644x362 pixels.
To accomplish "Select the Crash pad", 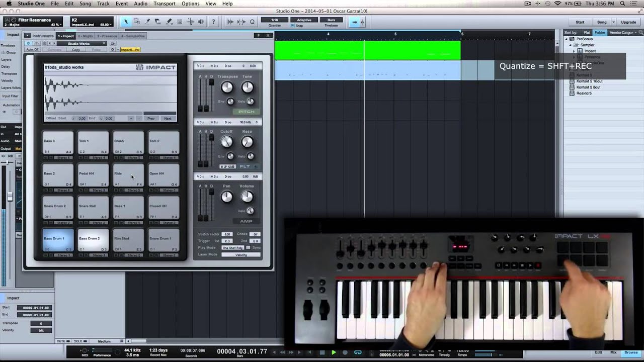I will click(128, 144).
